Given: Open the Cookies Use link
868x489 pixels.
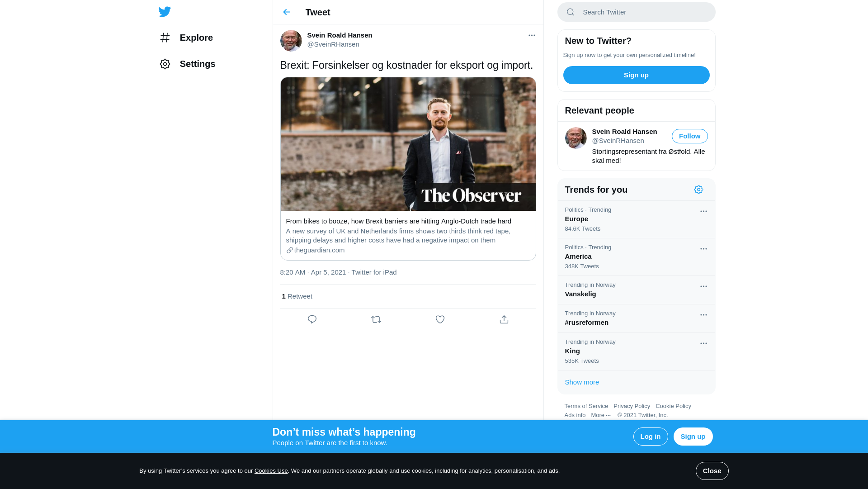Looking at the screenshot, I should [x=271, y=471].
